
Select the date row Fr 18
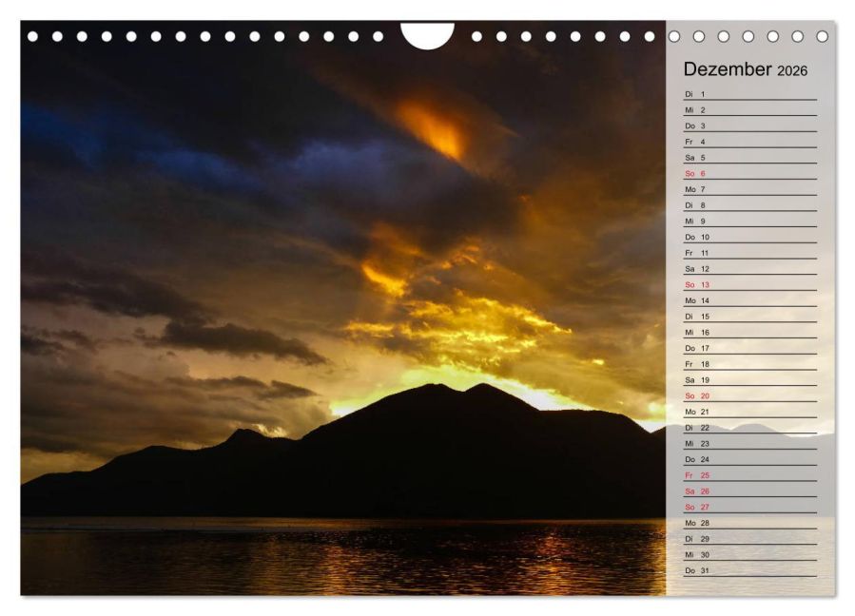click(x=750, y=364)
